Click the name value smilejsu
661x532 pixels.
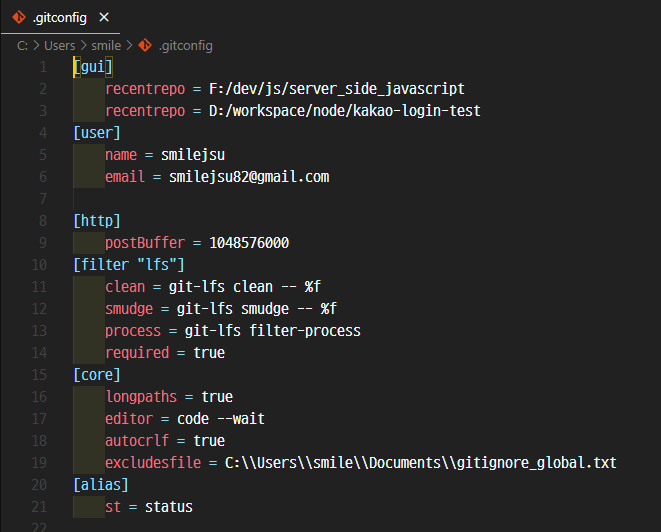pos(193,155)
